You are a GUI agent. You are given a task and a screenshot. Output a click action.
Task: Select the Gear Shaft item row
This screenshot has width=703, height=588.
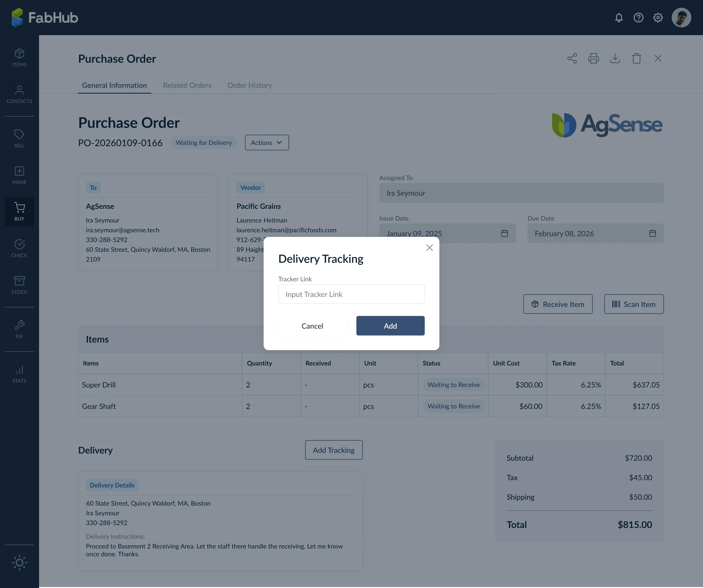pyautogui.click(x=371, y=406)
